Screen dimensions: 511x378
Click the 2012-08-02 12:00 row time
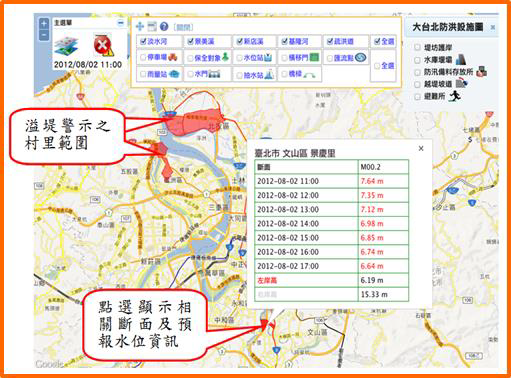point(288,195)
